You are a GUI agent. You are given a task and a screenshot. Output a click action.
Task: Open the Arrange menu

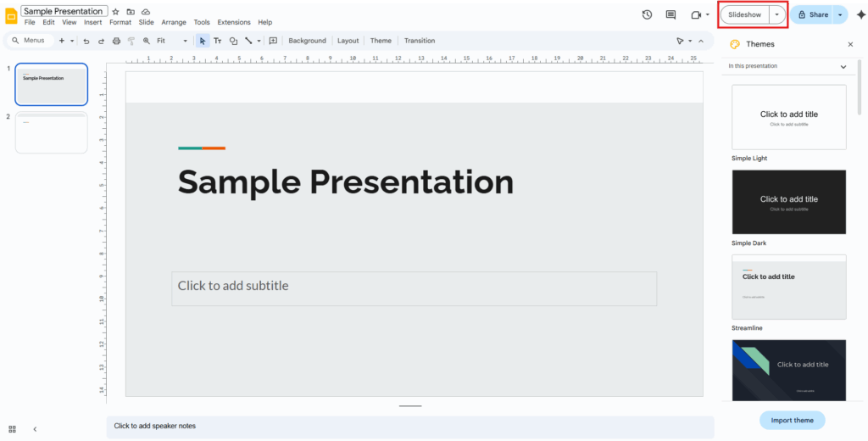point(174,22)
